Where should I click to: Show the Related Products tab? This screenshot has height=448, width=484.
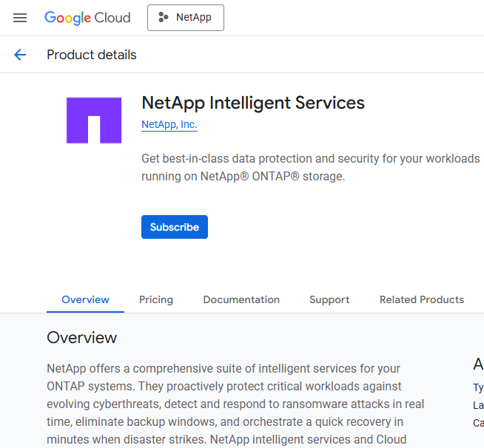[422, 299]
